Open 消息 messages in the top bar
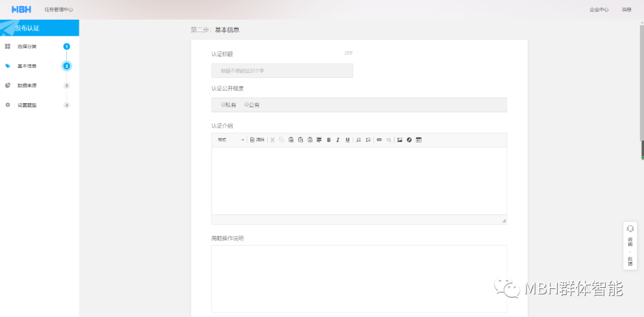644x317 pixels. coord(627,10)
